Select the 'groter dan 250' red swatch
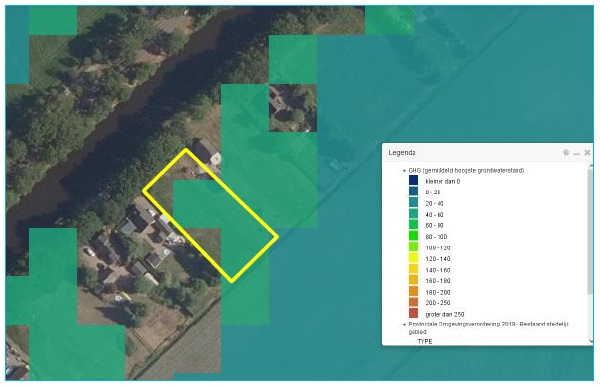Viewport: 600px width, 386px height. pos(414,313)
